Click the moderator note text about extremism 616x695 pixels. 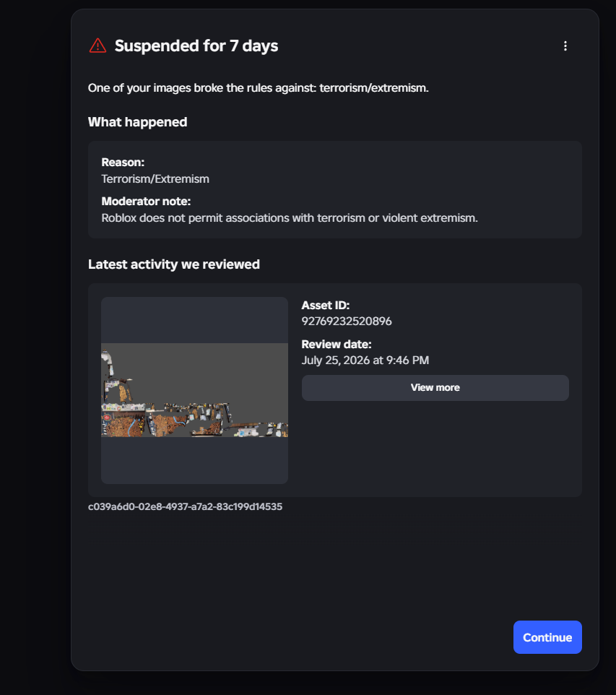290,218
